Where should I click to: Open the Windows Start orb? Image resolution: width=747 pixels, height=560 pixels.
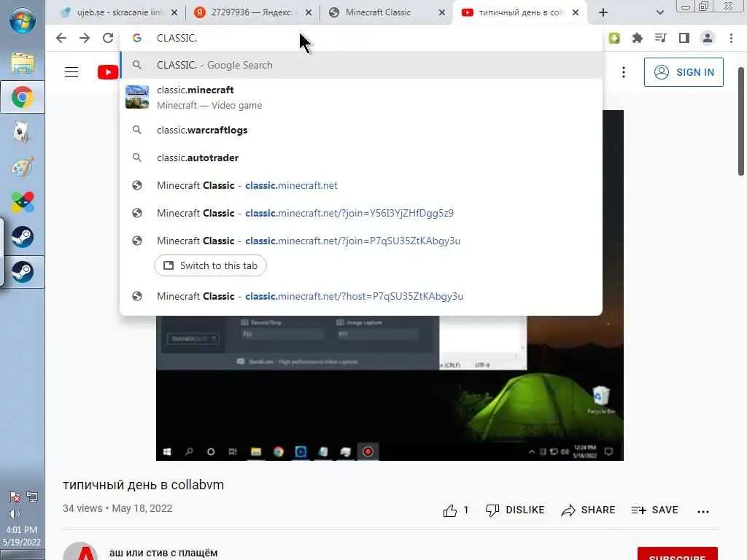pos(23,20)
